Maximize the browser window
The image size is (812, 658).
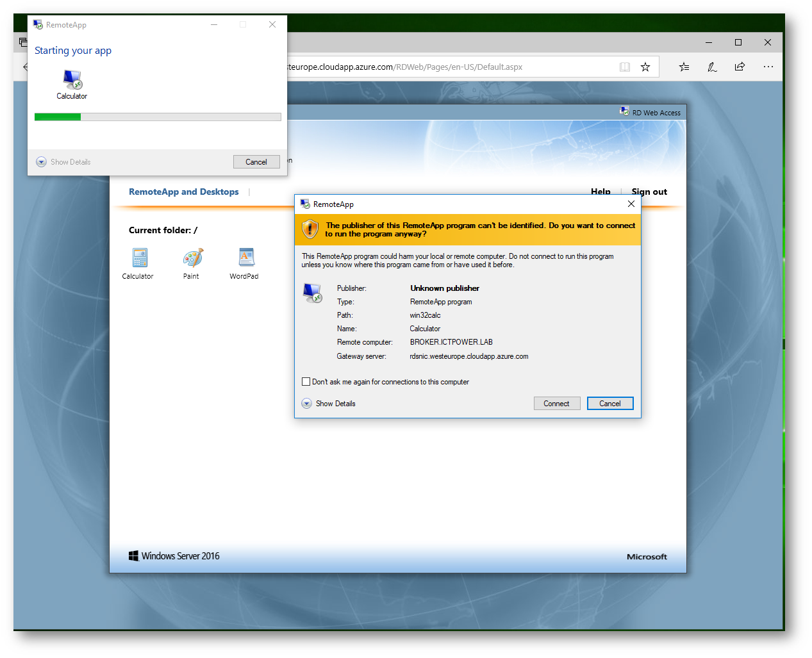click(x=738, y=42)
